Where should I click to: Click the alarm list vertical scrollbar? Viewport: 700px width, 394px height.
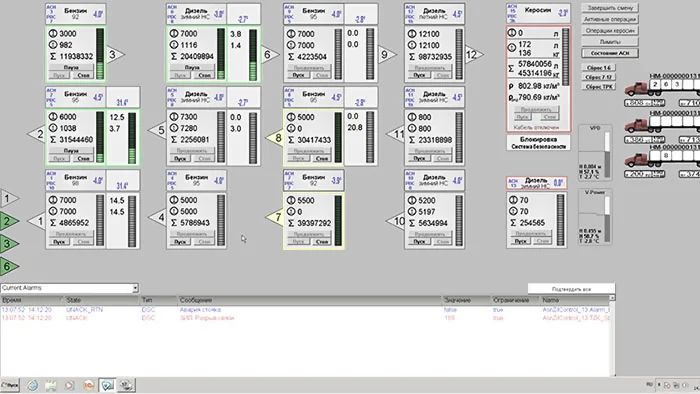click(613, 335)
